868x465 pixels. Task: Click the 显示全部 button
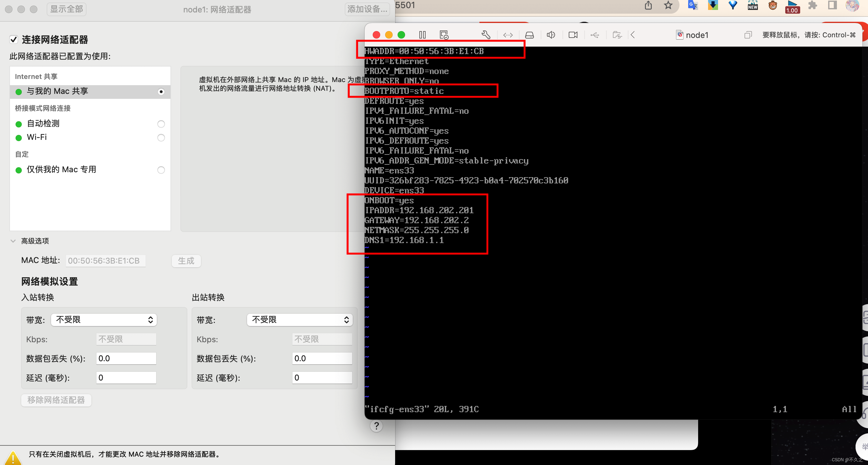pos(66,9)
